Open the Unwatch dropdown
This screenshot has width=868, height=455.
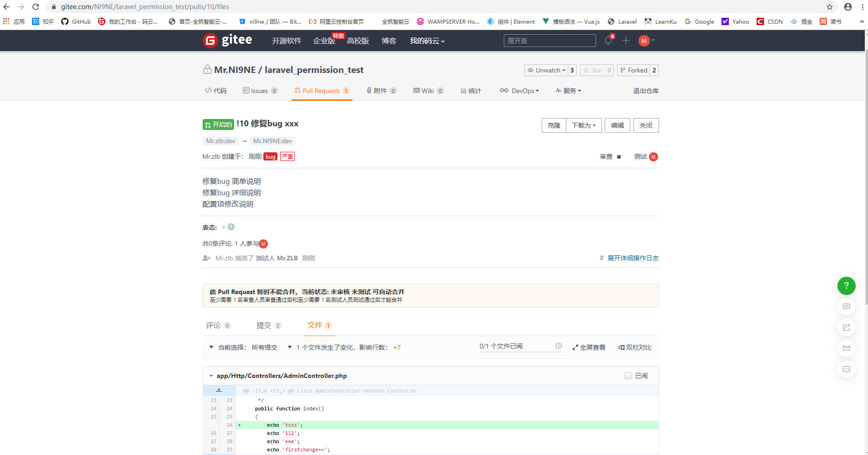coord(546,70)
